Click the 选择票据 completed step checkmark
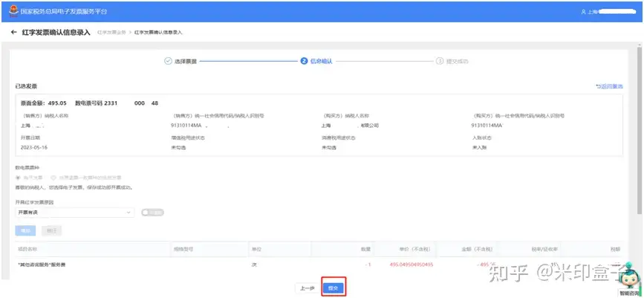The image size is (644, 298). (168, 61)
